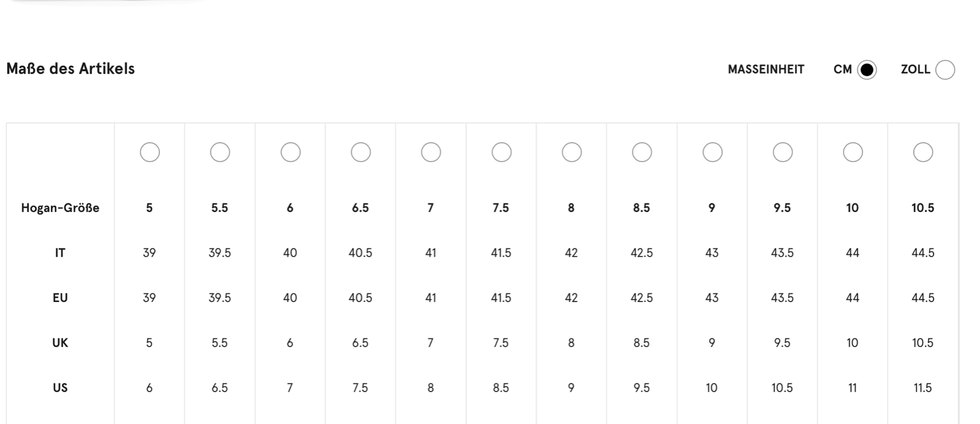Image resolution: width=980 pixels, height=424 pixels.
Task: Select Hogan size 10.5 radio button
Action: tap(923, 152)
